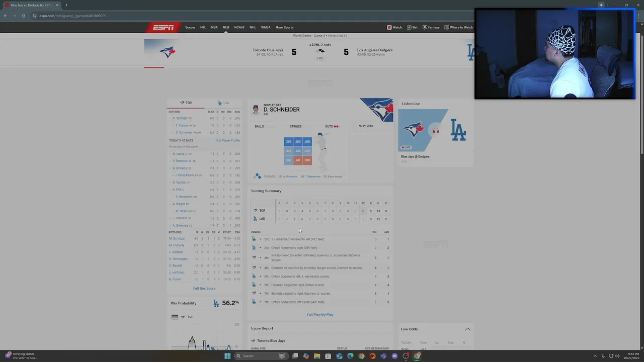Open the WNBA menu item
This screenshot has height=362, width=644.
(266, 27)
